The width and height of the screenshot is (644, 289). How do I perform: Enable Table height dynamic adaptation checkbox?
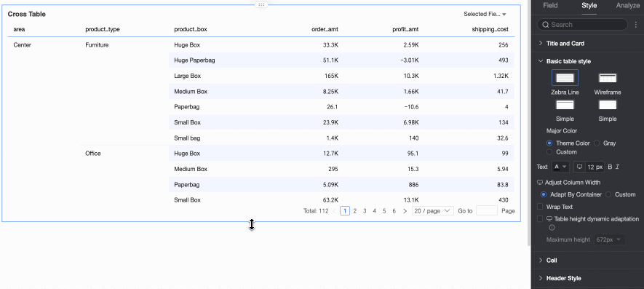click(x=541, y=218)
